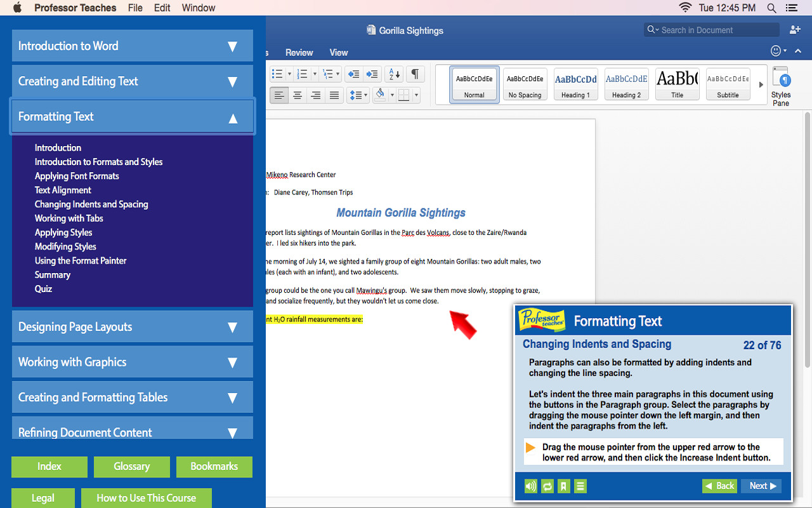Open Using the Format Painter lesson
Viewport: 812px width, 508px height.
pos(81,261)
